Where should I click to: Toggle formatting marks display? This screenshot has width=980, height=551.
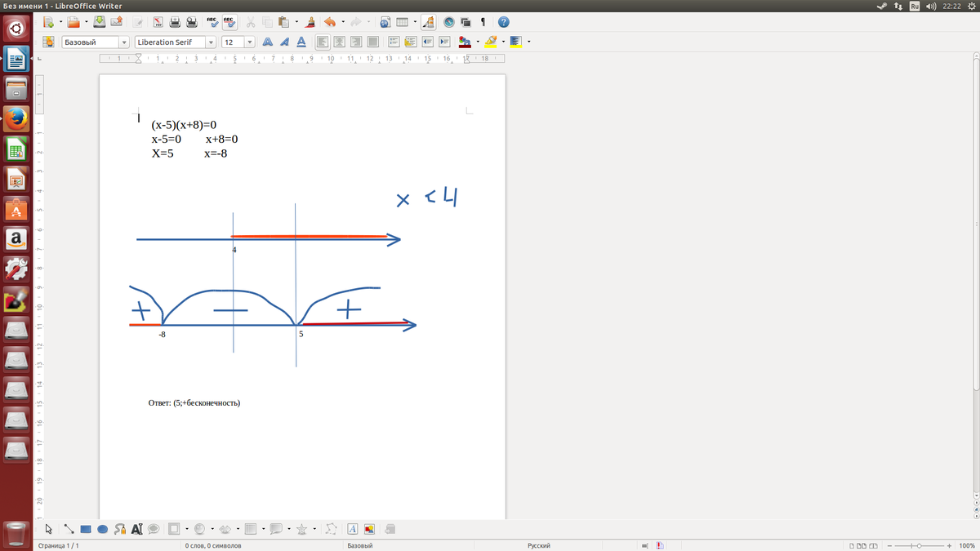tap(483, 22)
